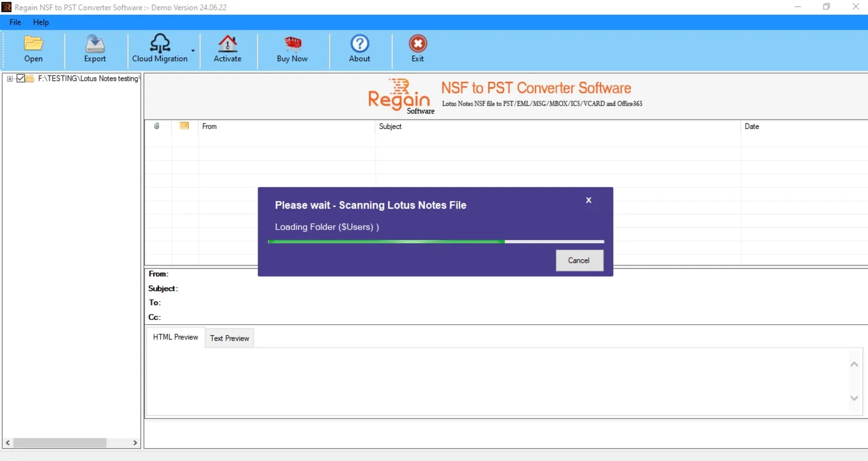The image size is (868, 461).
Task: Click the Regain Software logo
Action: pos(401,96)
